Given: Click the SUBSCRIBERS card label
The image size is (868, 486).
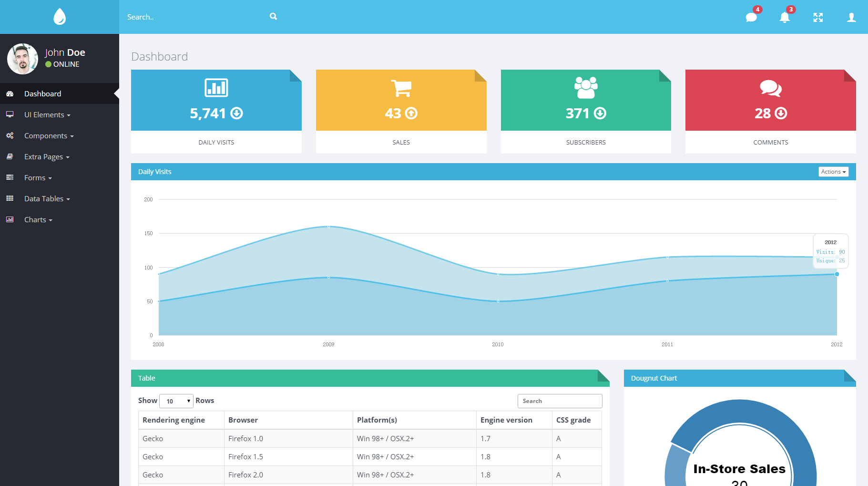Looking at the screenshot, I should [586, 142].
